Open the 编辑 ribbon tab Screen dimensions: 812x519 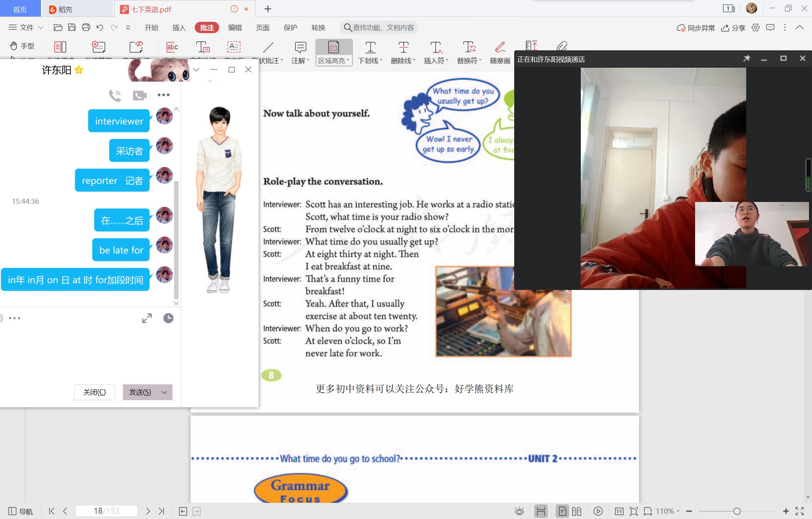pos(235,27)
